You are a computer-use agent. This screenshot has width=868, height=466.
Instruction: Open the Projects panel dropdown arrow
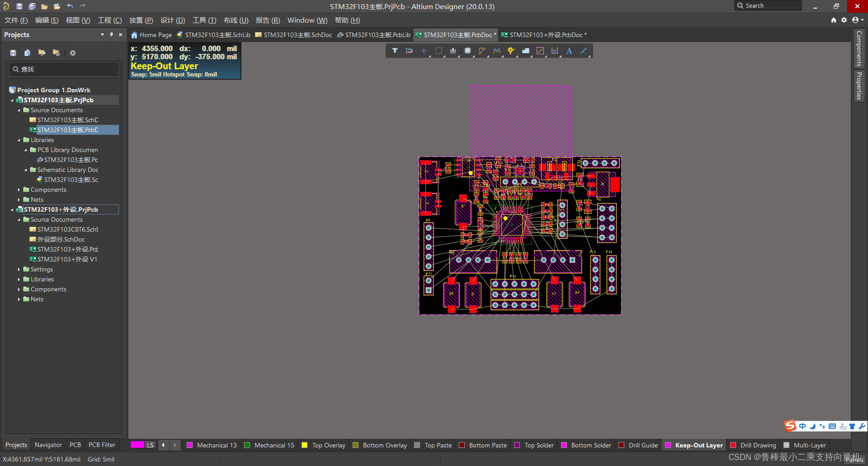pos(102,34)
